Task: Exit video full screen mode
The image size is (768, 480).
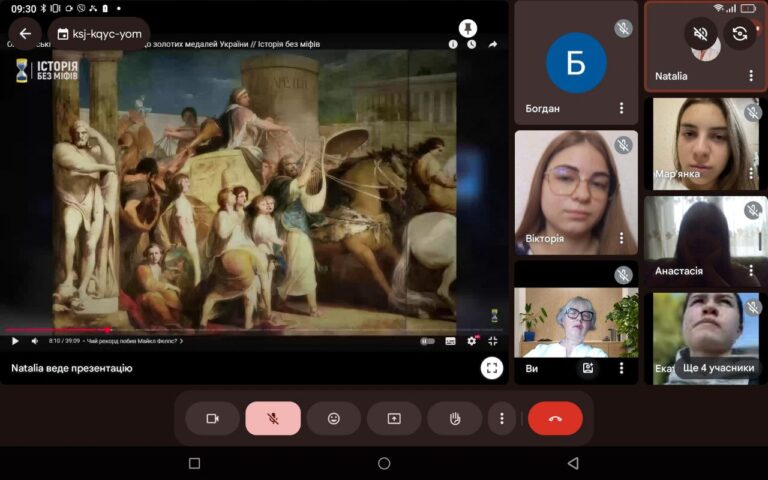Action: tap(493, 341)
